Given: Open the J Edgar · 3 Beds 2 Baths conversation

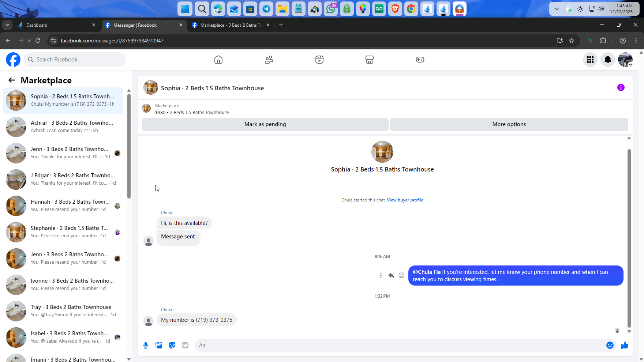Looking at the screenshot, I should tap(63, 179).
